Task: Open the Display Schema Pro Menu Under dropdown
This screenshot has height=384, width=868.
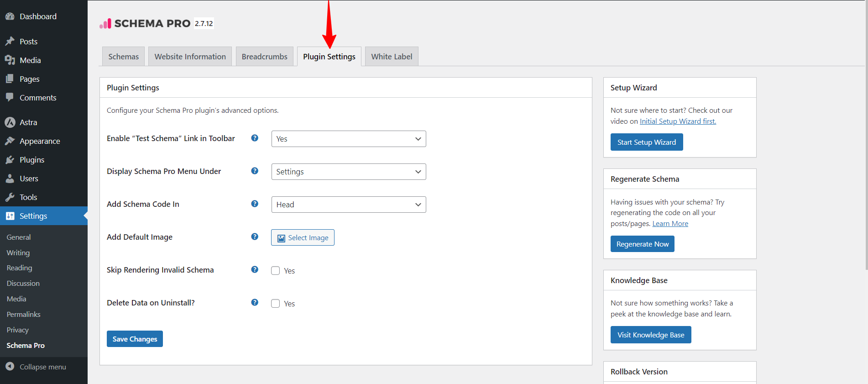Action: [348, 172]
